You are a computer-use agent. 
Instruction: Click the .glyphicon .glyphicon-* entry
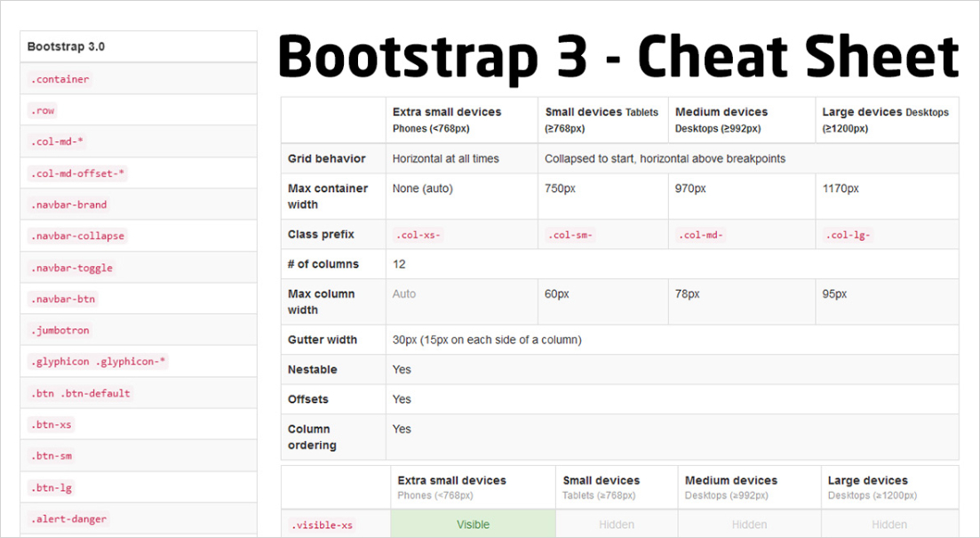pos(98,362)
